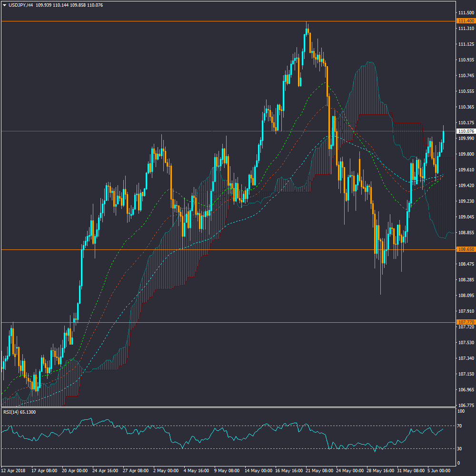476x476 pixels.
Task: Click the RSI 70 level label
Action: 460,426
